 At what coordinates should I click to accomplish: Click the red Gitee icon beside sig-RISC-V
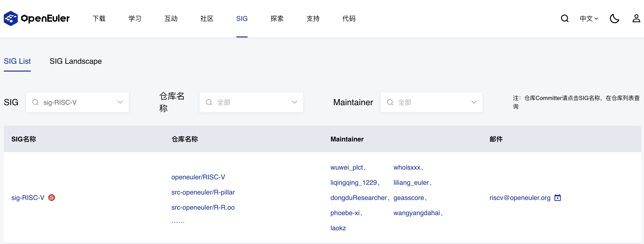pyautogui.click(x=52, y=198)
